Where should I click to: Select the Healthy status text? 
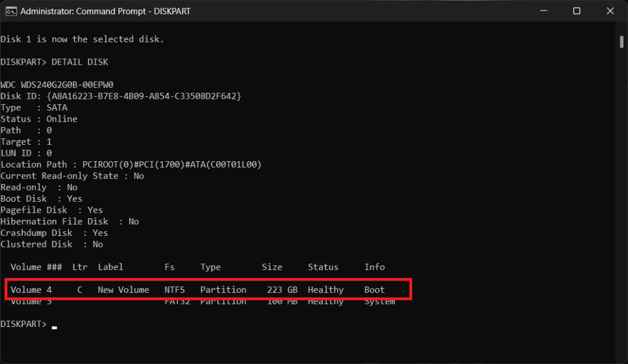325,289
